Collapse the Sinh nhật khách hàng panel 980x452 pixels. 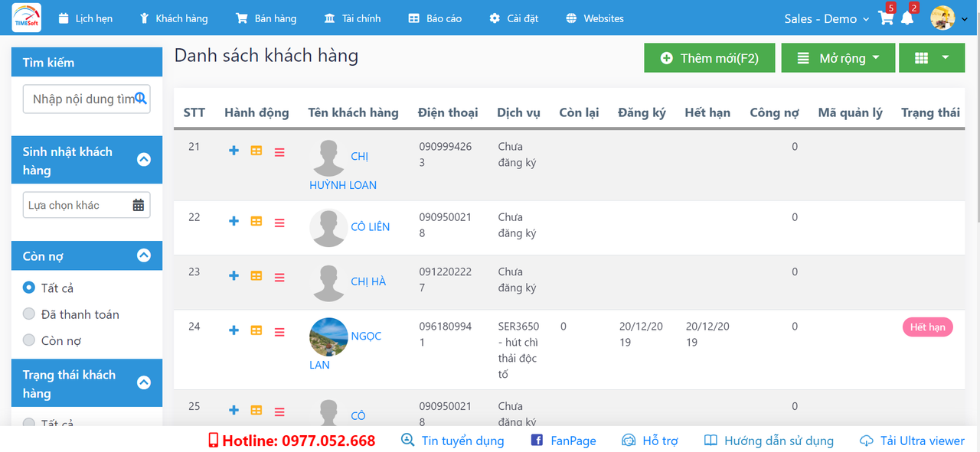coord(144,160)
